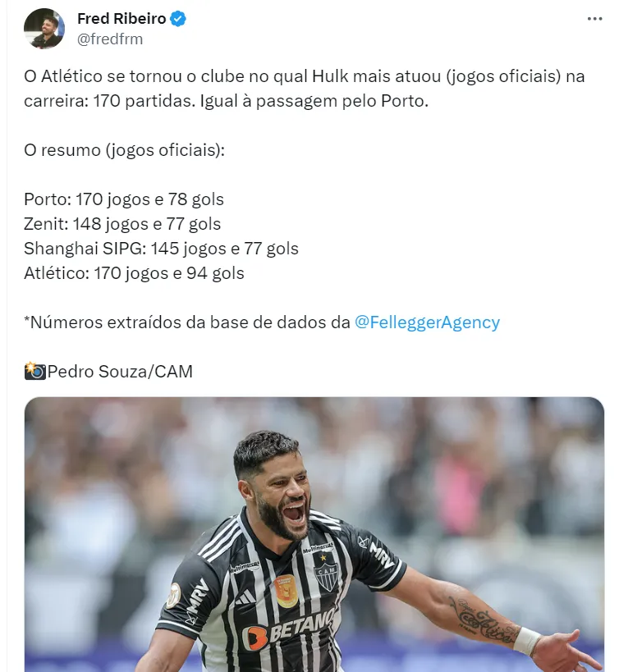Select the Zenit 148 jogos line
Screen dimensions: 619x672
[x=122, y=224]
